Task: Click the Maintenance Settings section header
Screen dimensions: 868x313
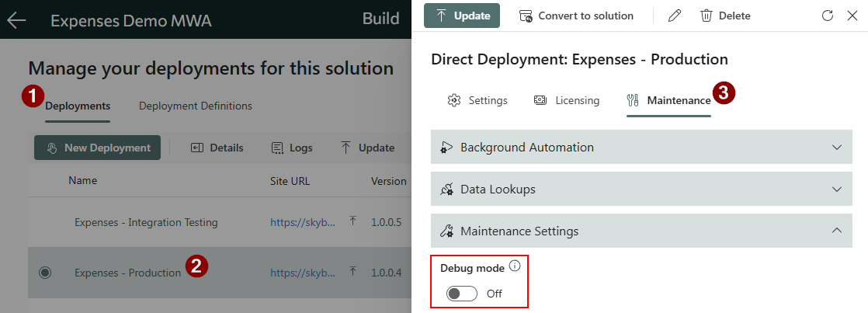Action: click(x=641, y=231)
